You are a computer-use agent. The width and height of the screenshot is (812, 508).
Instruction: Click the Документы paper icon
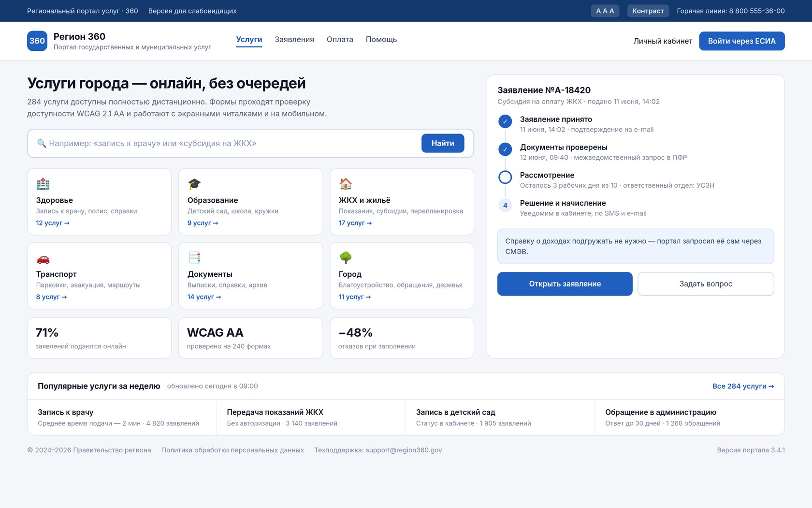(x=194, y=258)
